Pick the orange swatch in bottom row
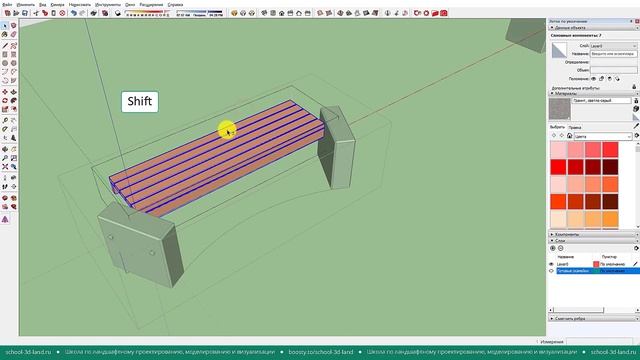The image size is (640, 360). coord(610,219)
